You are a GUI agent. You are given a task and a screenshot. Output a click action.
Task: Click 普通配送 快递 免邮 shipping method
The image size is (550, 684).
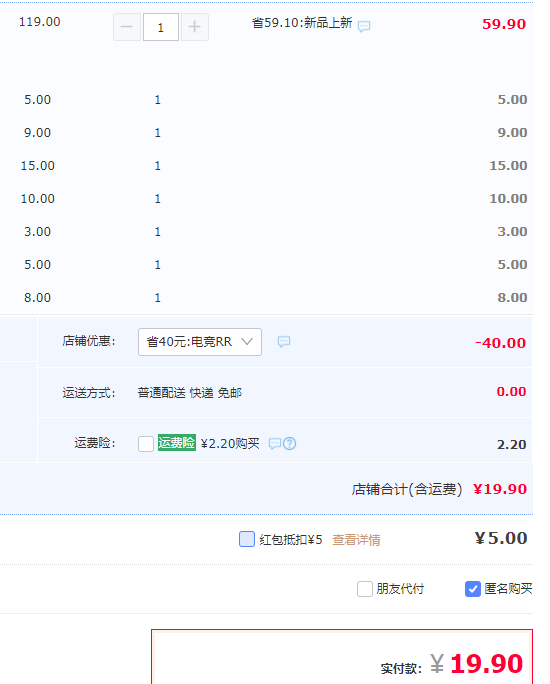tap(189, 393)
